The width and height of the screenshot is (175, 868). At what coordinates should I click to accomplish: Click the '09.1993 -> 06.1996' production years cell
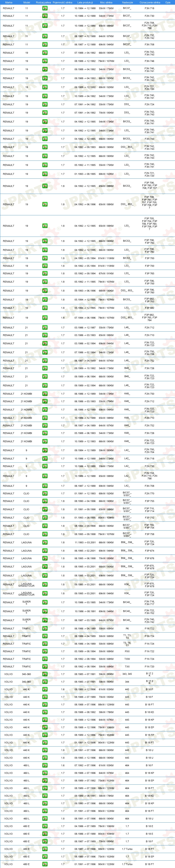pos(85,291)
